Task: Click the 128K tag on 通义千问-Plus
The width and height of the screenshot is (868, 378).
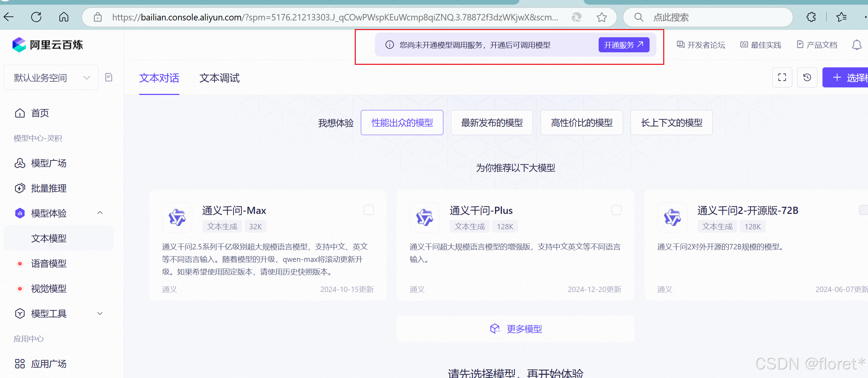Action: (x=505, y=226)
